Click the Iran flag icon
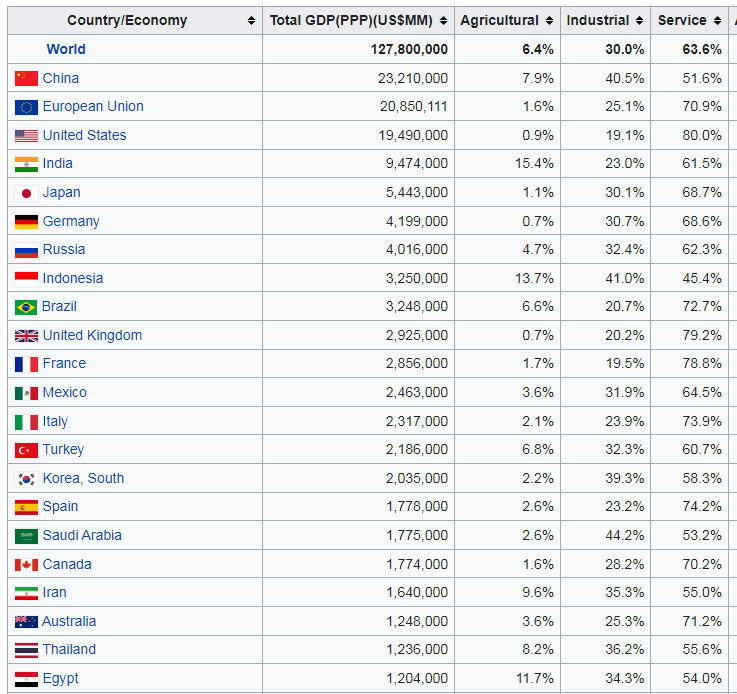This screenshot has height=694, width=737. [x=26, y=593]
